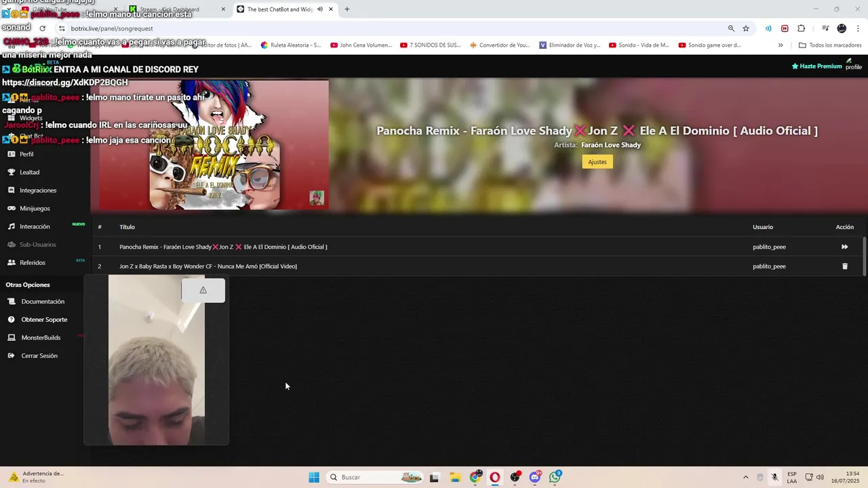The height and width of the screenshot is (488, 868).
Task: Open the extensions puzzle icon
Action: tap(802, 28)
